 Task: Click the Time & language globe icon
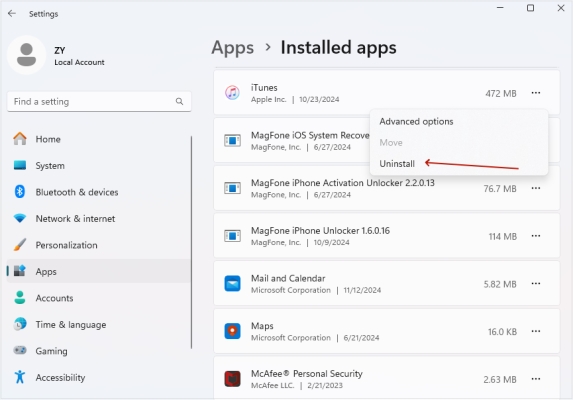coord(20,324)
